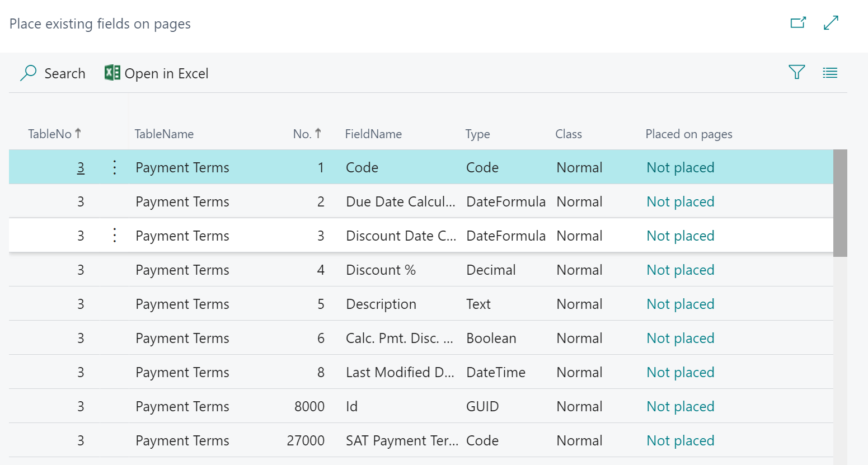Click Not placed link for Id field

tap(681, 406)
